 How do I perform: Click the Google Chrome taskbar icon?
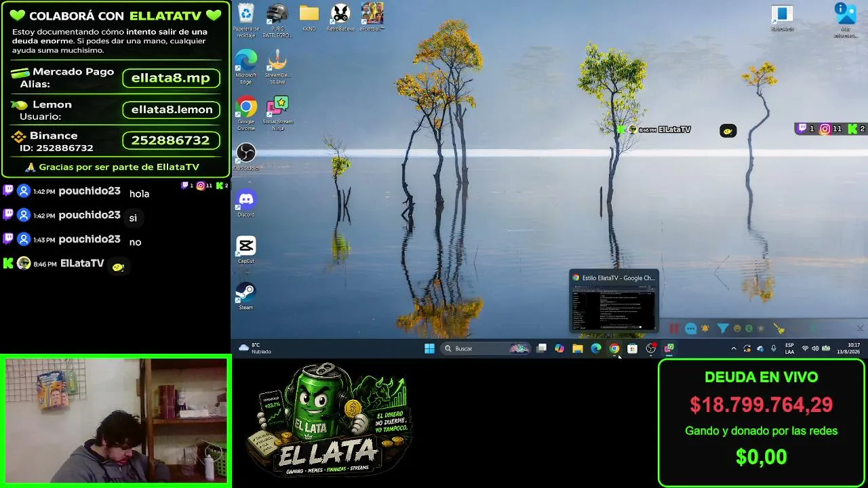[x=614, y=348]
